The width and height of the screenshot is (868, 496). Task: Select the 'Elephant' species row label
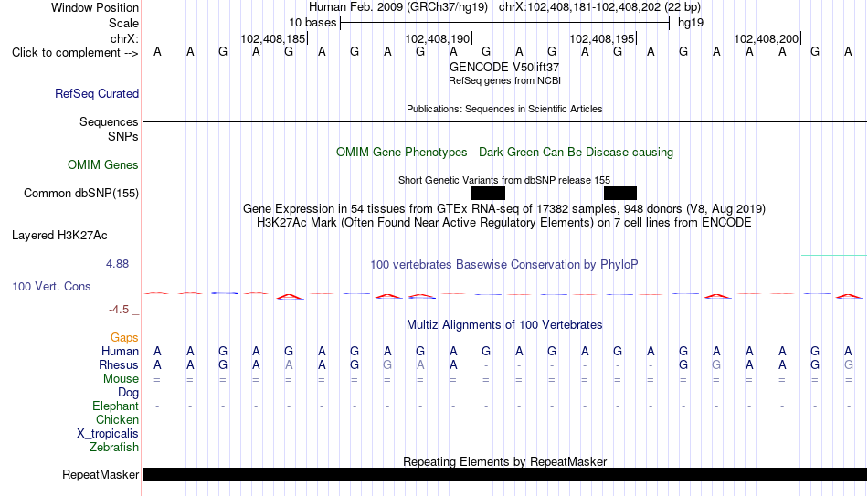(x=115, y=406)
